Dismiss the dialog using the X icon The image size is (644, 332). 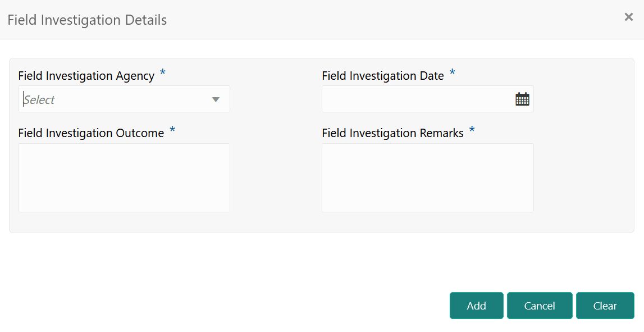628,16
